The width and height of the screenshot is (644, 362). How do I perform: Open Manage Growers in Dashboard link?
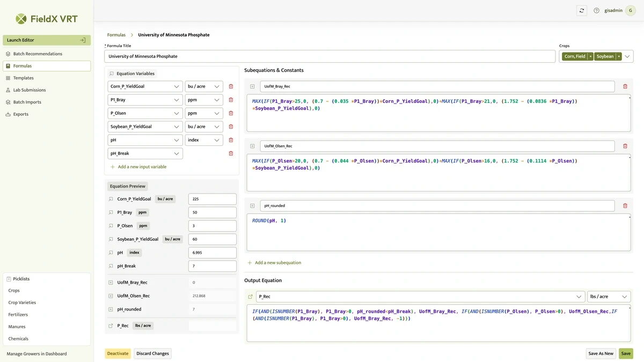36,354
